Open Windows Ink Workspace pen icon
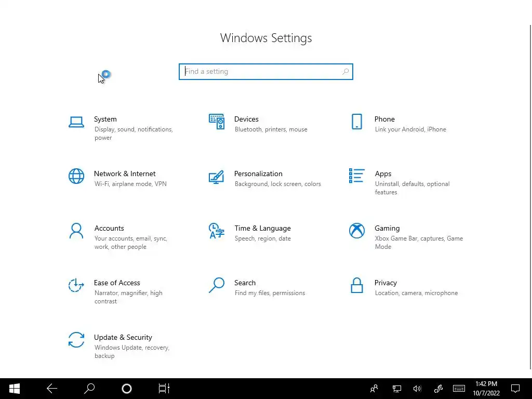The height and width of the screenshot is (399, 532). pos(438,389)
